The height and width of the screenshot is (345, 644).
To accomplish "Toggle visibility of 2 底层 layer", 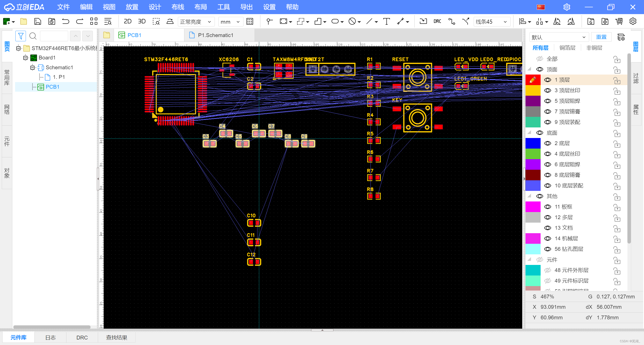I will 547,143.
